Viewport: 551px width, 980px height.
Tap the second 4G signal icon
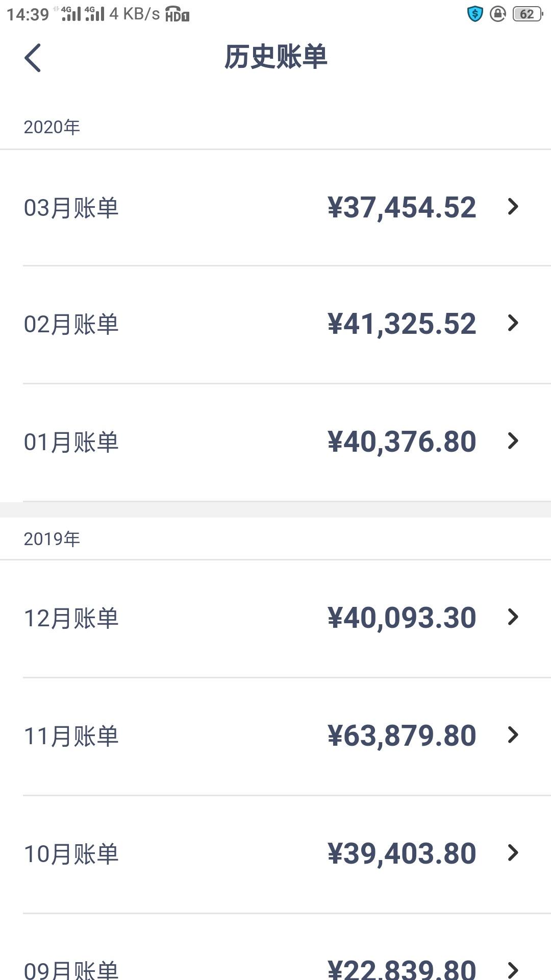point(94,14)
